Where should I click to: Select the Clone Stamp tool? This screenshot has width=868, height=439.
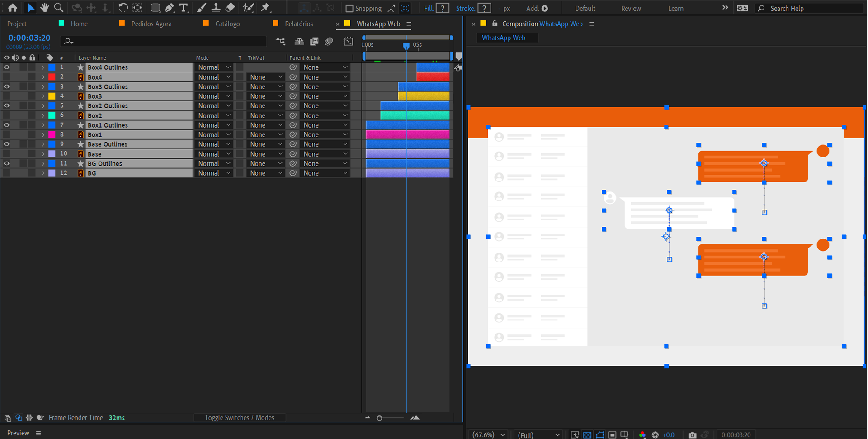tap(216, 8)
